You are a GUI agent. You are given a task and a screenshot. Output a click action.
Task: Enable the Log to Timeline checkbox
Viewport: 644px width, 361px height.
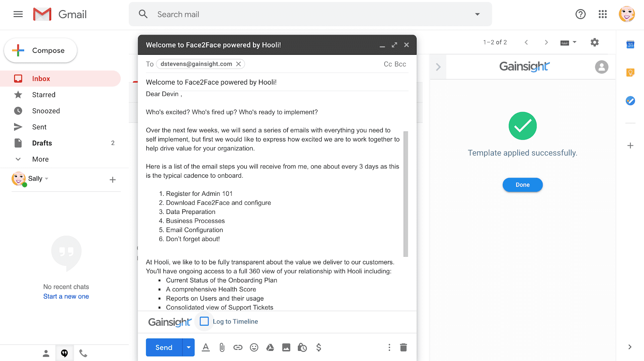(x=204, y=321)
